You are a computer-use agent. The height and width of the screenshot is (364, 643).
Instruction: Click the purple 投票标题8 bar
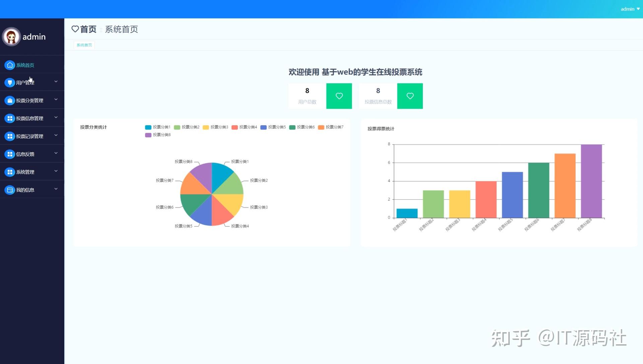[591, 181]
